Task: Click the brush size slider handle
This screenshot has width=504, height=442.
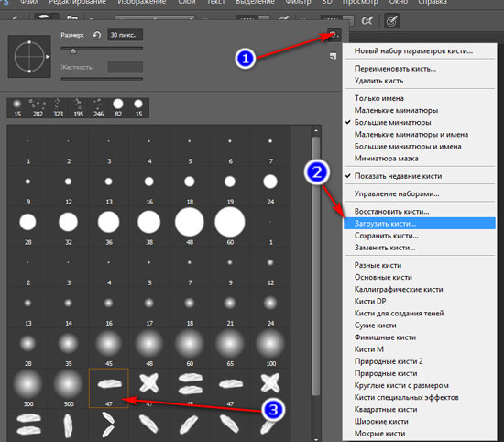Action: 73,50
